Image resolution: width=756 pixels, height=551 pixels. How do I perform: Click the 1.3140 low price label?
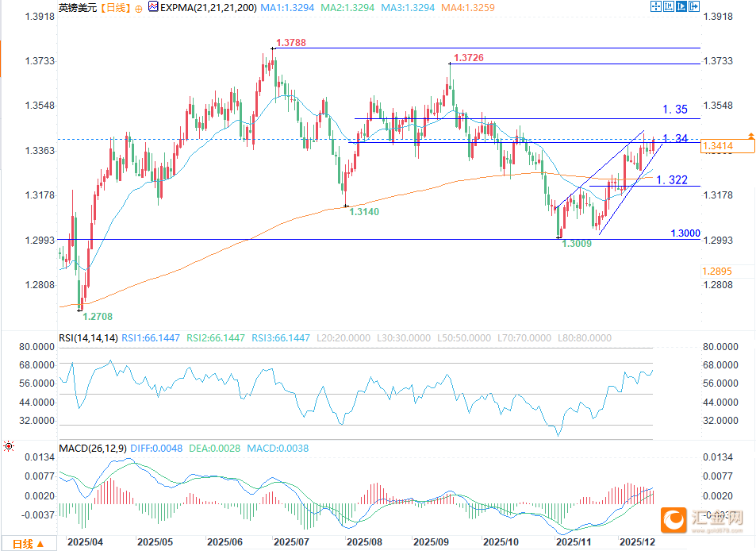click(x=364, y=212)
